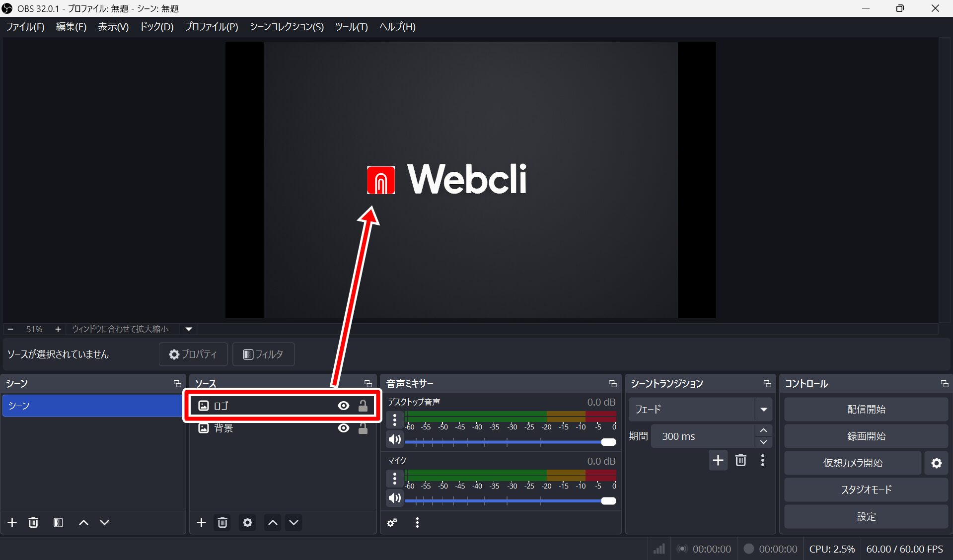The width and height of the screenshot is (953, 560).
Task: Open the シーンコレクション(S) menu
Action: 287,27
